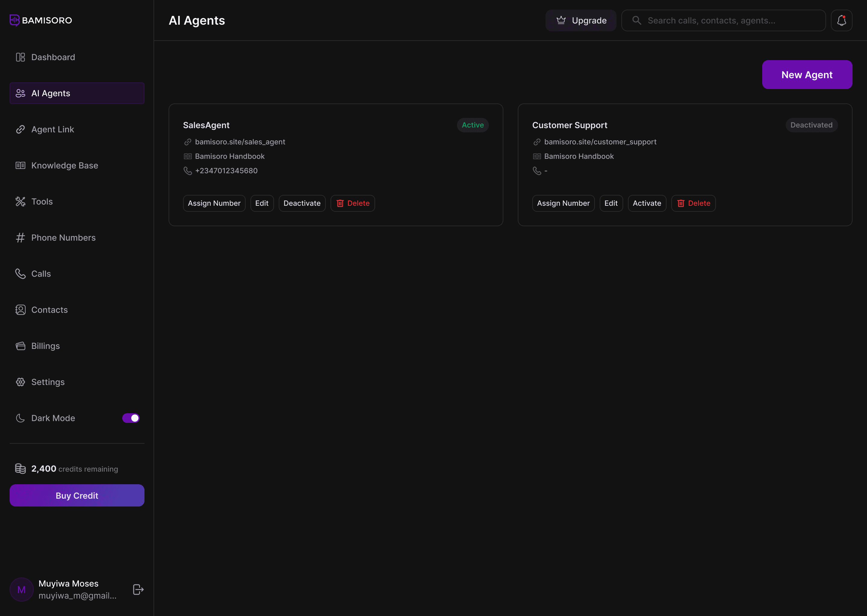
Task: Click the phone icon beside +2347012345680
Action: [x=188, y=171]
